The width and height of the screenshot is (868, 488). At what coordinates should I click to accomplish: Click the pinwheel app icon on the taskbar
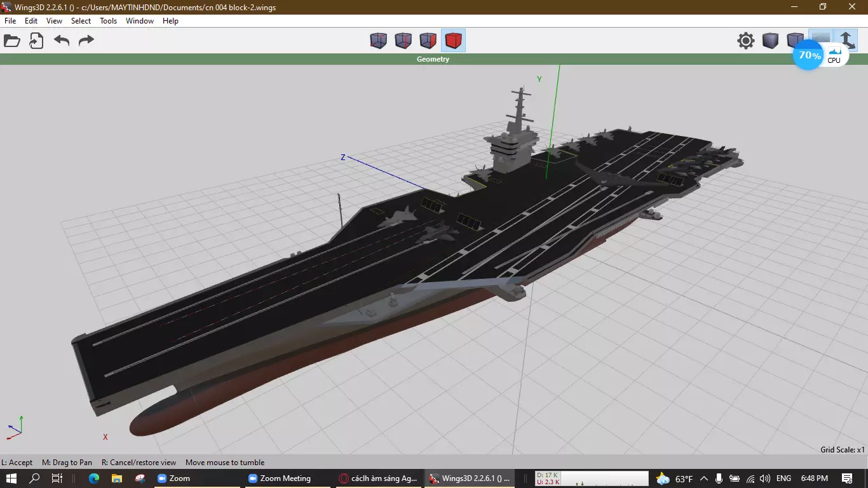pyautogui.click(x=140, y=478)
